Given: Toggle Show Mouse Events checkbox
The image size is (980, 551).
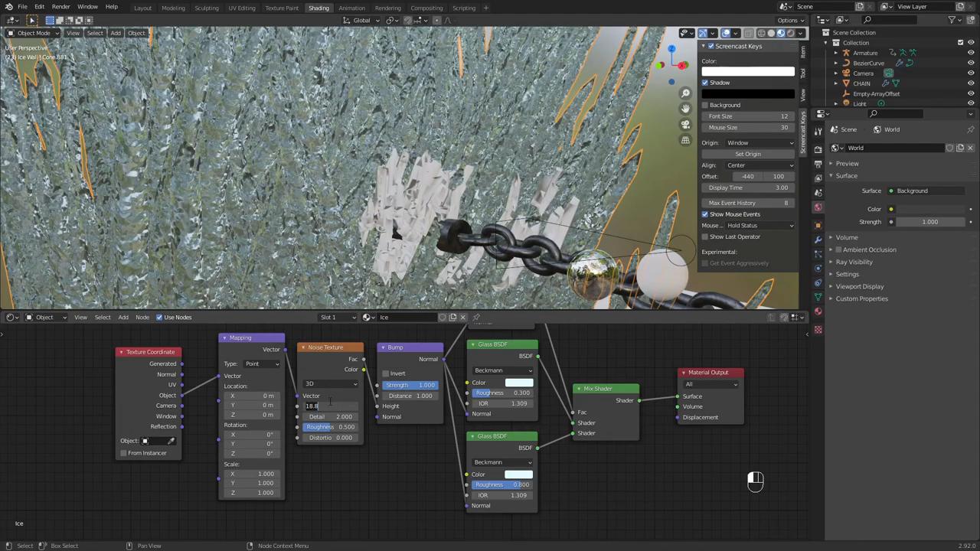Looking at the screenshot, I should [705, 214].
